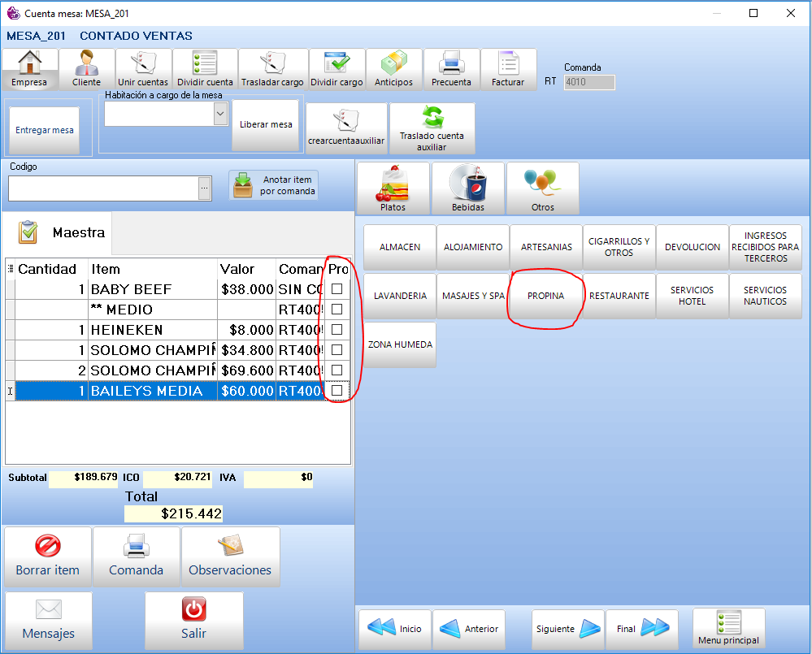The image size is (812, 654).
Task: Open the Codigo lookup ellipsis button
Action: coord(205,188)
